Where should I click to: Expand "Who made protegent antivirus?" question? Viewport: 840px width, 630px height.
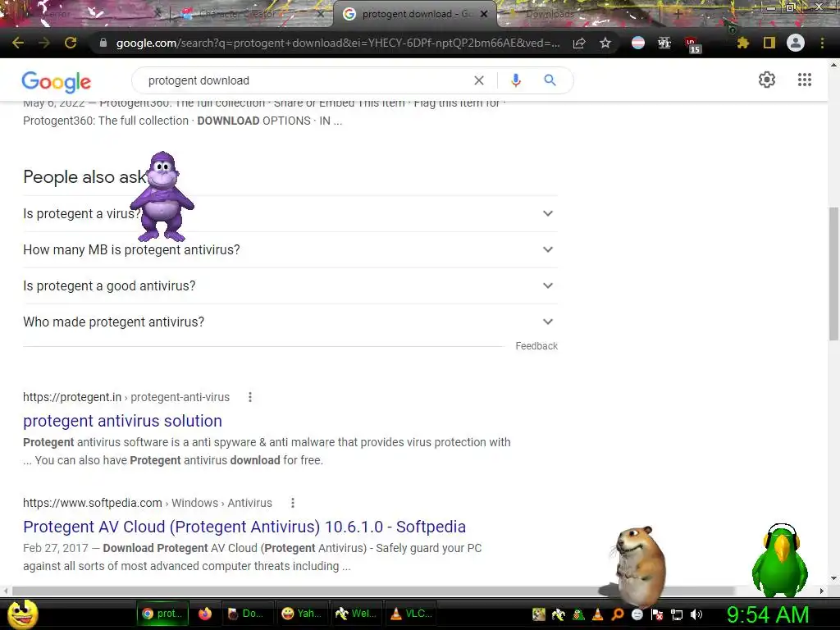pyautogui.click(x=290, y=322)
